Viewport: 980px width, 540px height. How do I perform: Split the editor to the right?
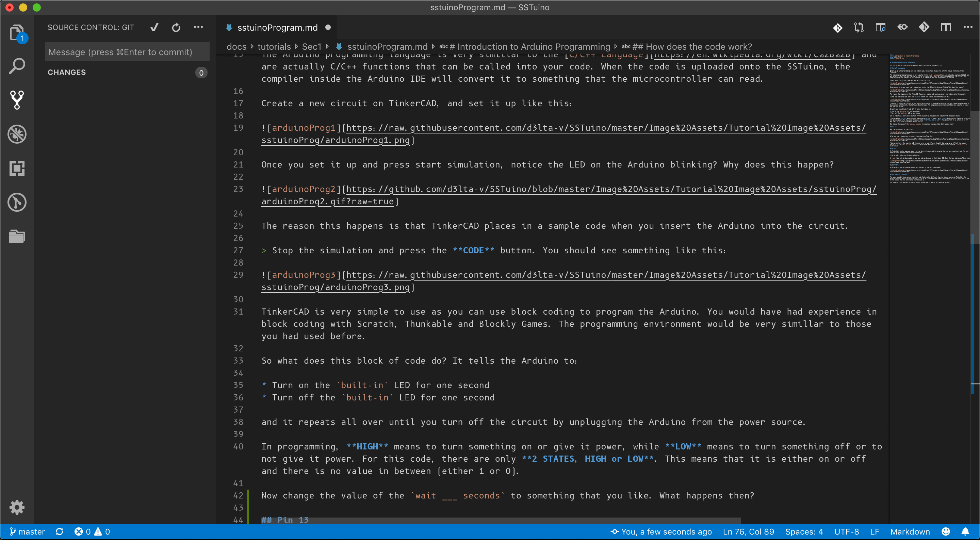coord(946,27)
